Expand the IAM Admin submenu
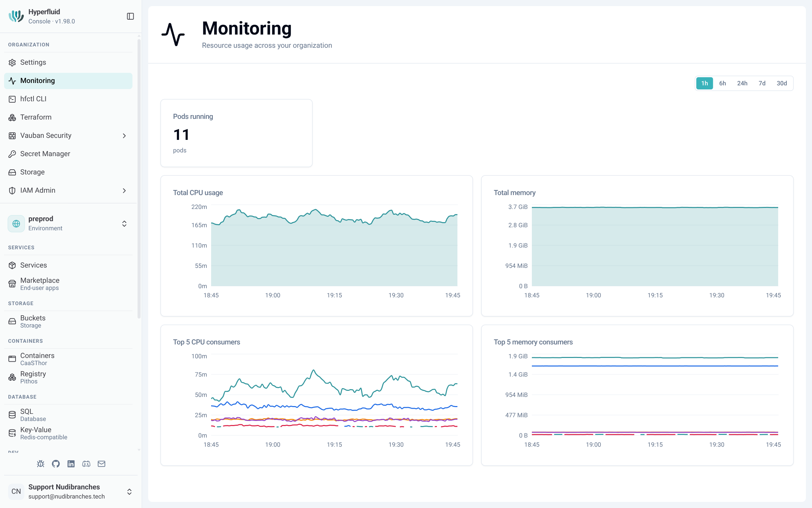 click(x=68, y=190)
